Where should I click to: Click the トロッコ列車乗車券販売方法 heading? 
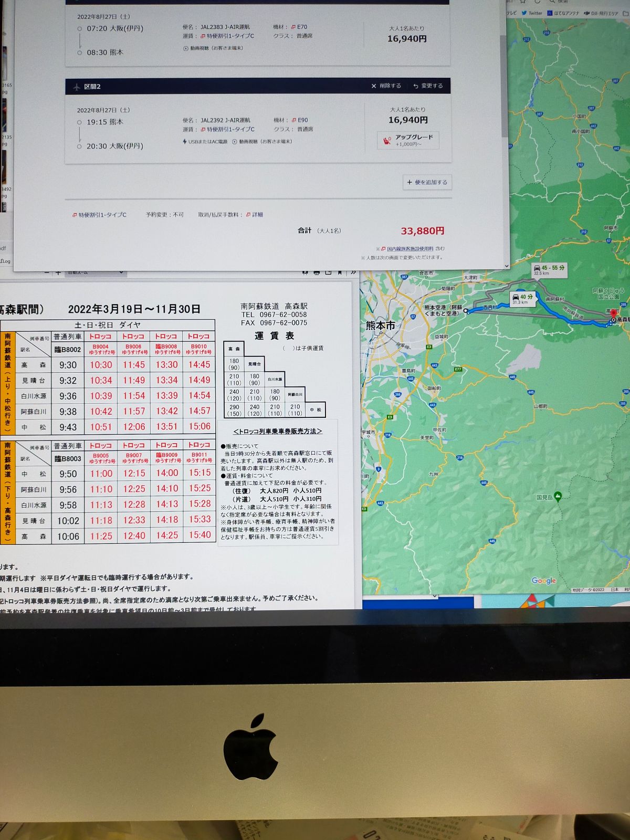pos(277,431)
